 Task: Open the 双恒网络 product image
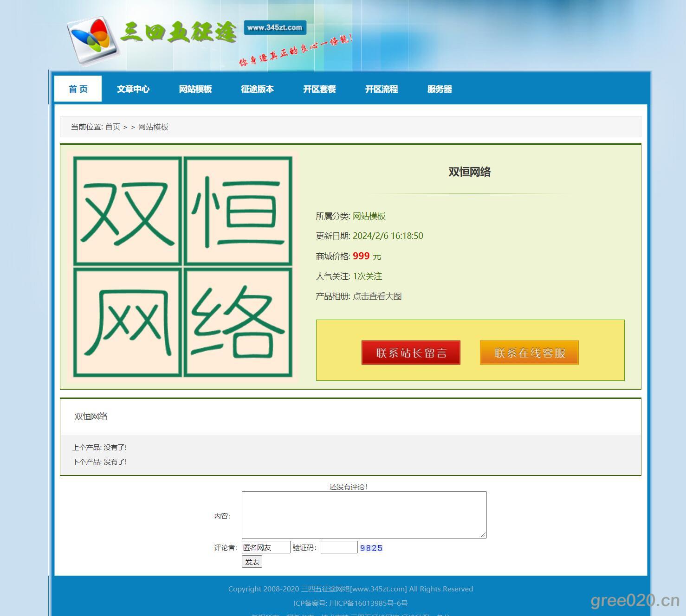point(183,266)
